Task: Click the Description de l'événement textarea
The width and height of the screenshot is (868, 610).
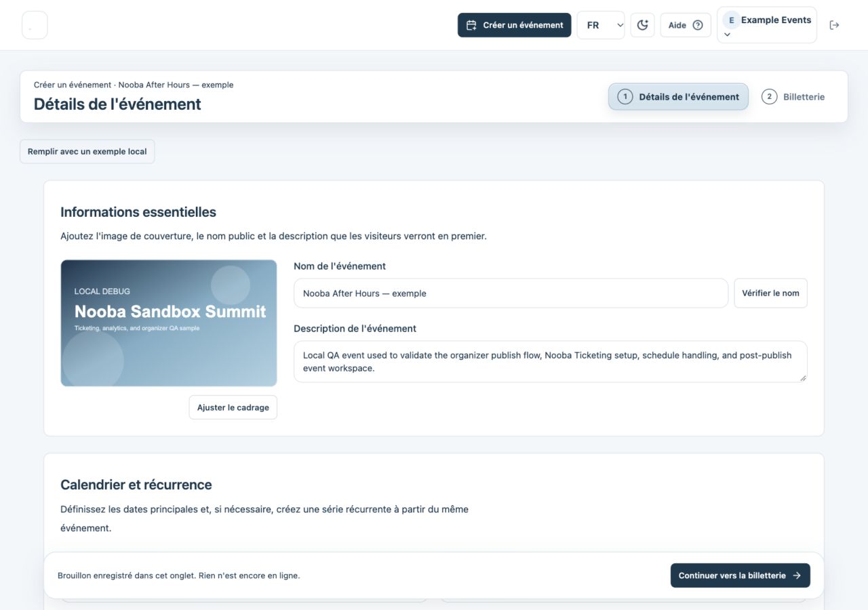Action: click(x=551, y=362)
